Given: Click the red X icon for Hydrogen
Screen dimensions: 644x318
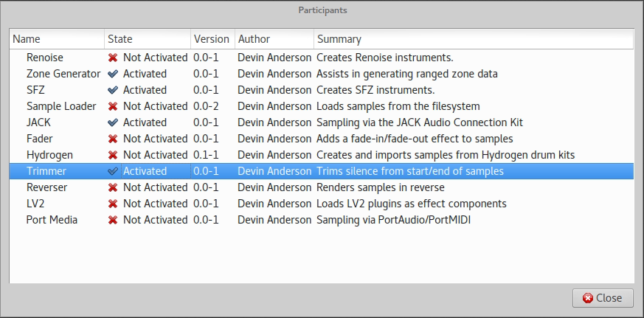Looking at the screenshot, I should coord(113,155).
